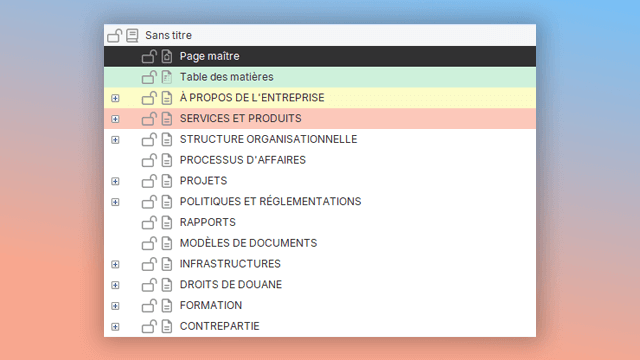Viewport: 640px width, 360px height.
Task: Click page icon of DROITS DE DOUANE
Action: click(167, 284)
